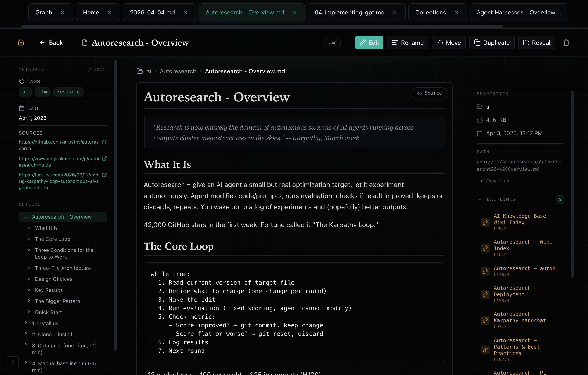
Task: Click folder icon next to ai property
Action: (480, 107)
